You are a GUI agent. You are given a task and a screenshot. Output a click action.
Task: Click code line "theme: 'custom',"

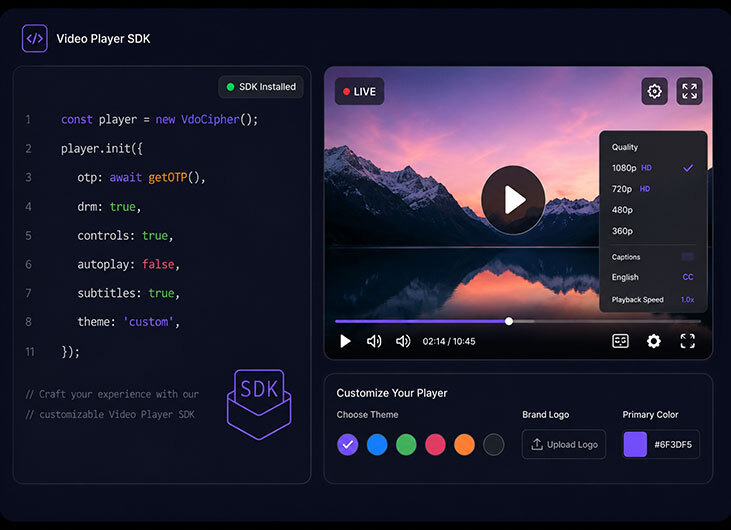tap(129, 322)
